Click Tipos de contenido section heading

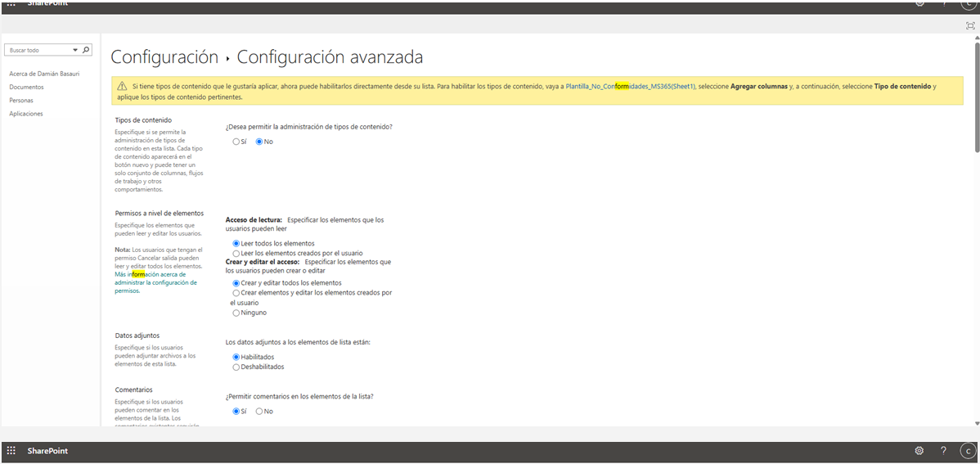143,120
